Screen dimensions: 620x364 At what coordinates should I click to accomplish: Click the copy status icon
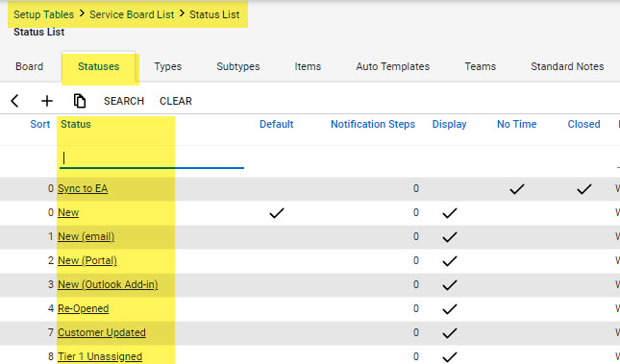pos(80,101)
